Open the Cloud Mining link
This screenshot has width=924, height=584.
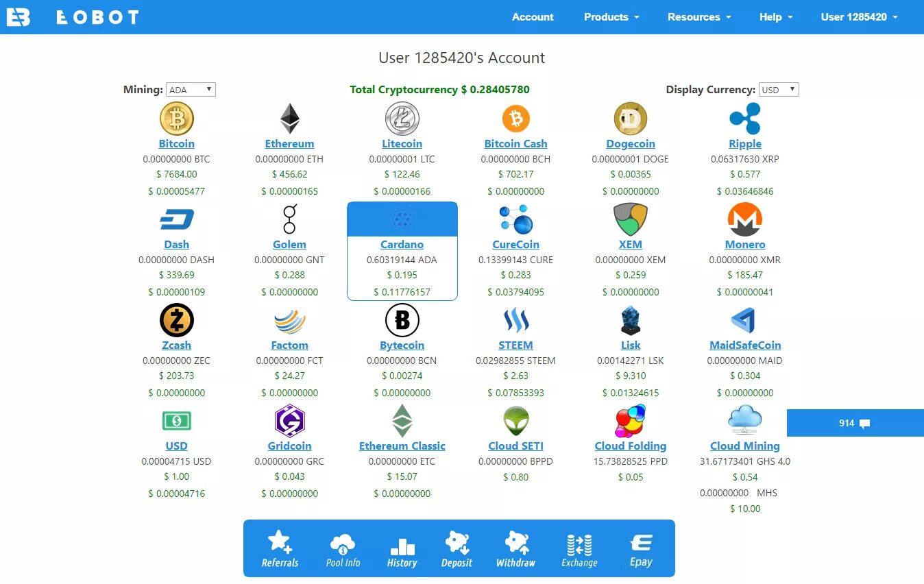(745, 446)
